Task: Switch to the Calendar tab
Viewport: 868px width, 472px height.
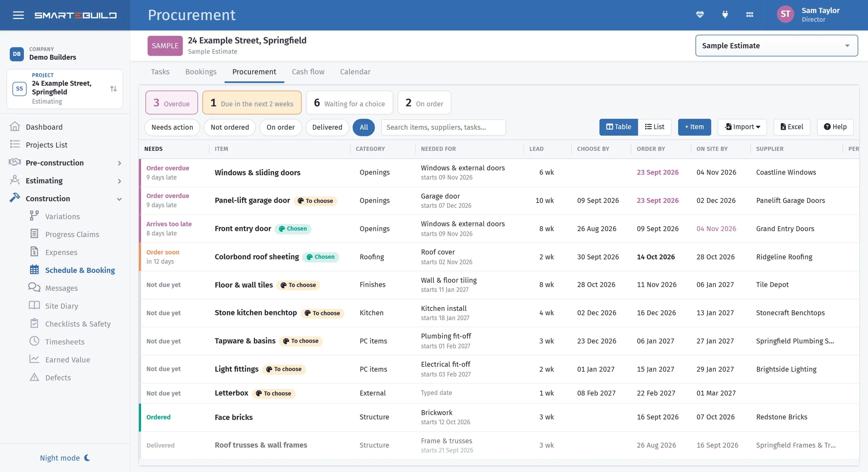Action: [x=355, y=72]
